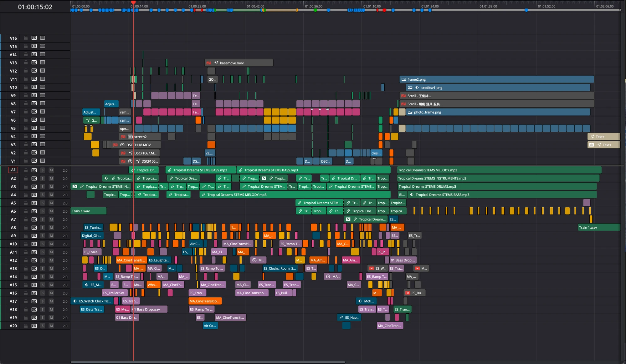
Task: Click the filmstrip enable icon on track V3
Action: (42, 144)
